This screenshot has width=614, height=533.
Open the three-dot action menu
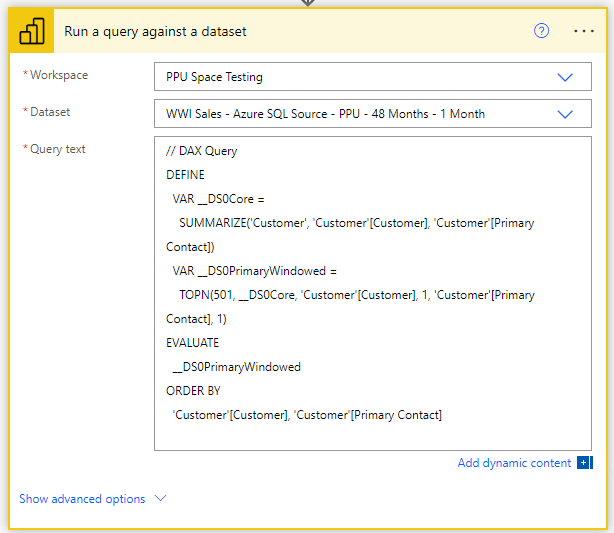click(x=584, y=31)
